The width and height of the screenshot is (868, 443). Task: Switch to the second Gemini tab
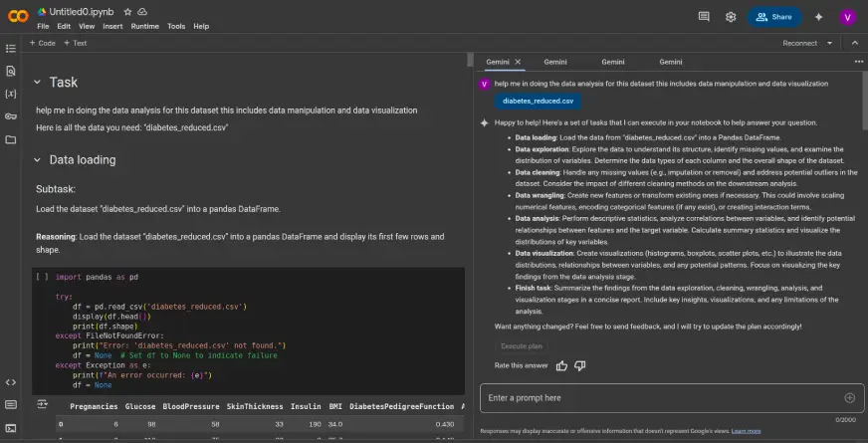555,62
